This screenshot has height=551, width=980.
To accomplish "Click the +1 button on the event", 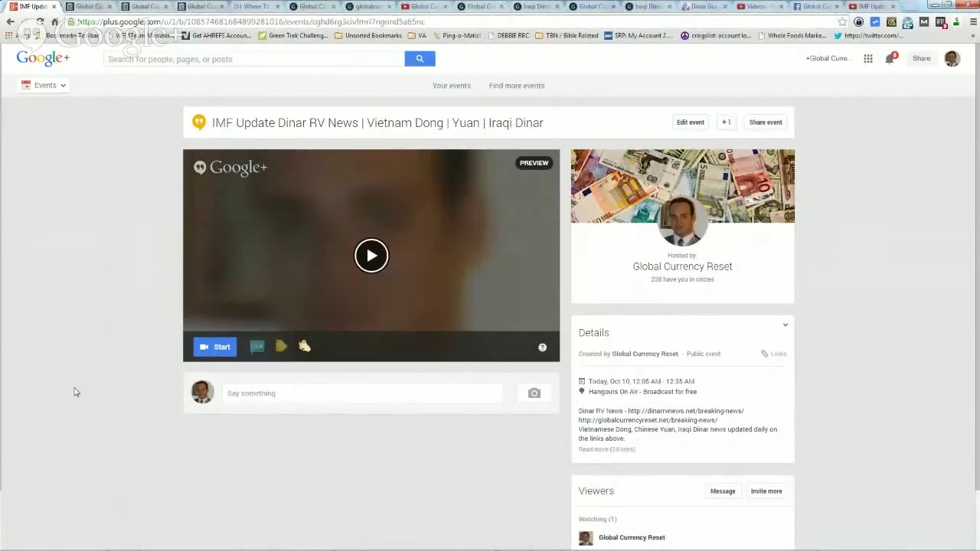I will [726, 122].
